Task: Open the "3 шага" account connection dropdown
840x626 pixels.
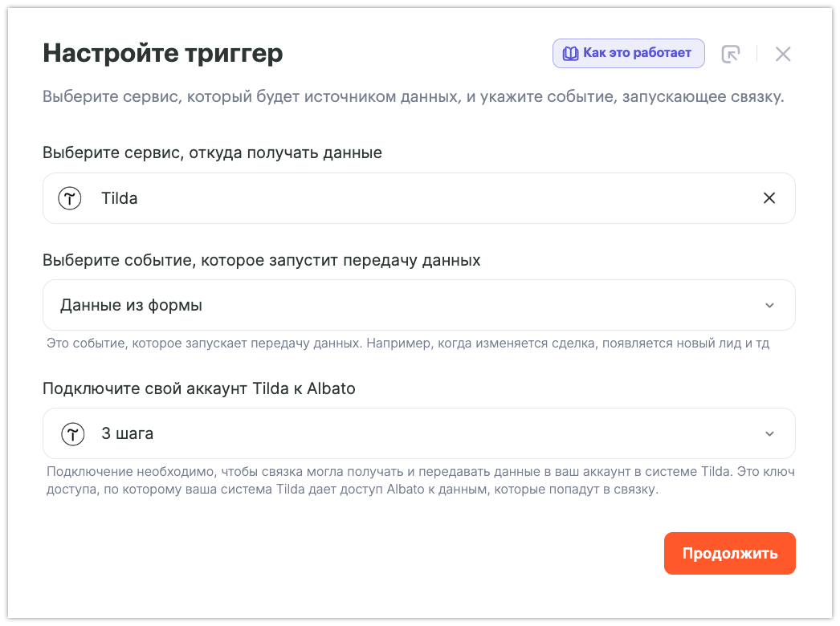Action: pyautogui.click(x=402, y=434)
